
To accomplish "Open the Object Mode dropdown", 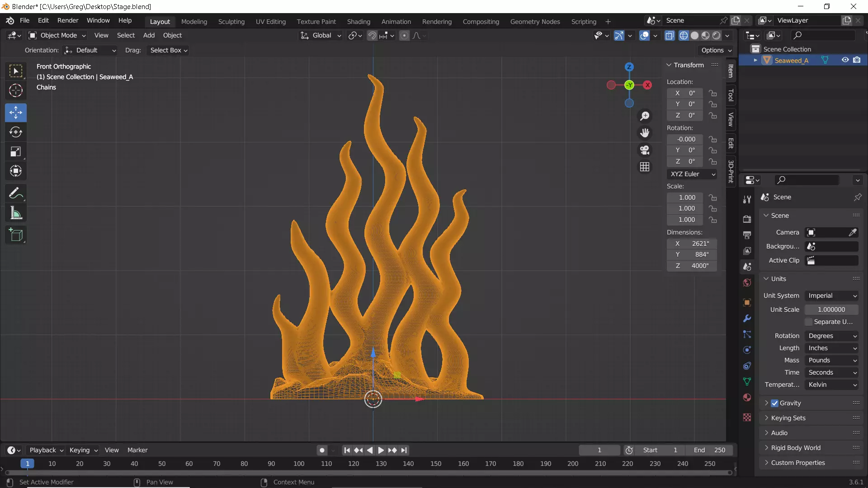I will pos(57,35).
